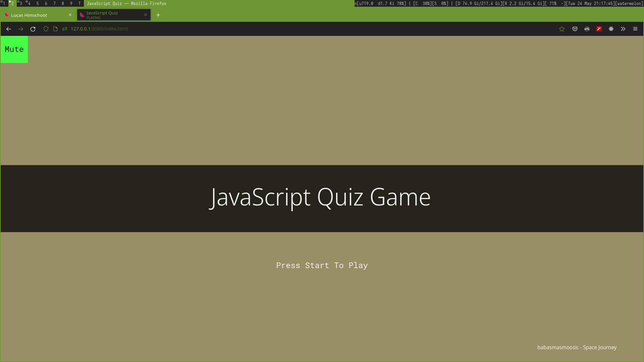This screenshot has width=644, height=362.
Task: Open the red wand extension
Action: (x=599, y=29)
